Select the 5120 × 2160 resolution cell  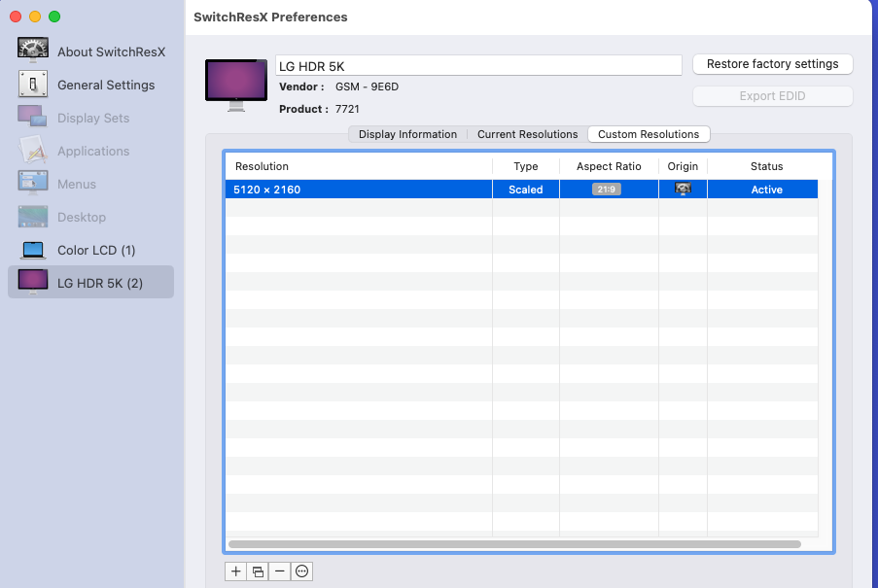359,190
